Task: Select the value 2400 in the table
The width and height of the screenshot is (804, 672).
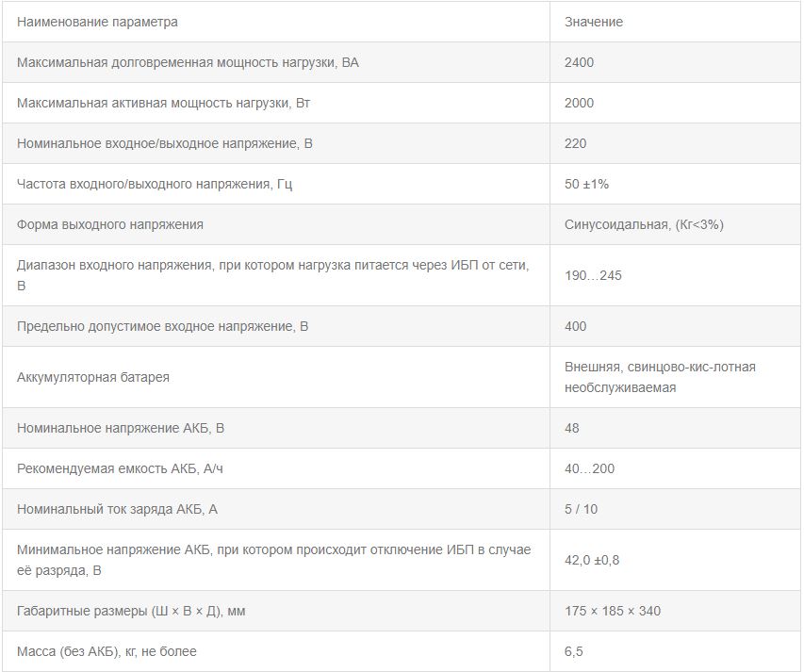Action: [x=580, y=62]
